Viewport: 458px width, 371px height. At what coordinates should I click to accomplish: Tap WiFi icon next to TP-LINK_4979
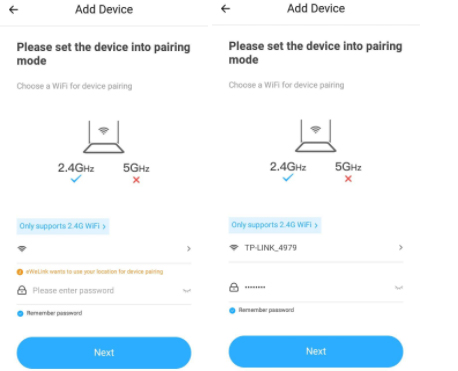coord(234,247)
